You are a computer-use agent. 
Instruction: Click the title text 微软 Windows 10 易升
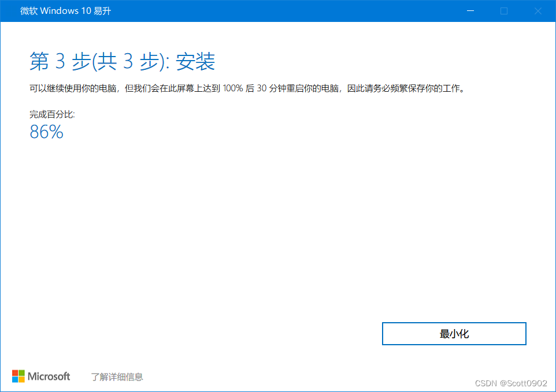tap(66, 11)
